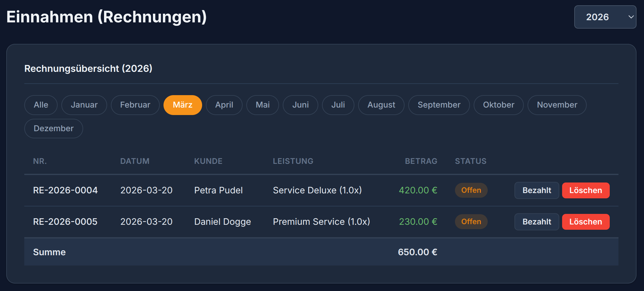Show all months with Alle filter
The height and width of the screenshot is (291, 644).
click(41, 105)
